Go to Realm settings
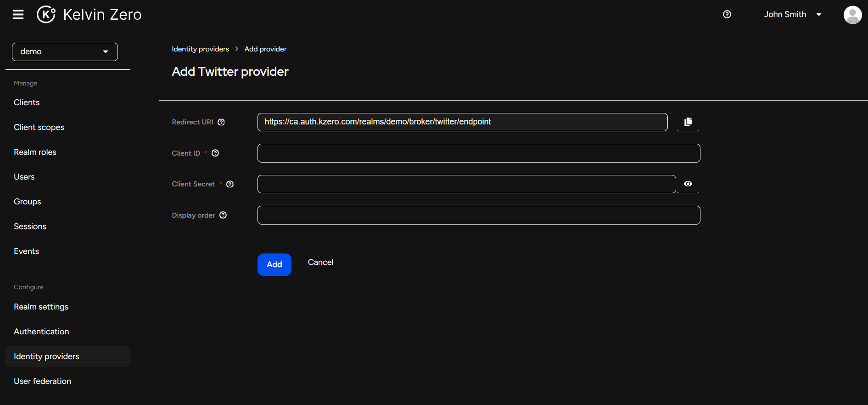This screenshot has height=405, width=868. point(41,307)
